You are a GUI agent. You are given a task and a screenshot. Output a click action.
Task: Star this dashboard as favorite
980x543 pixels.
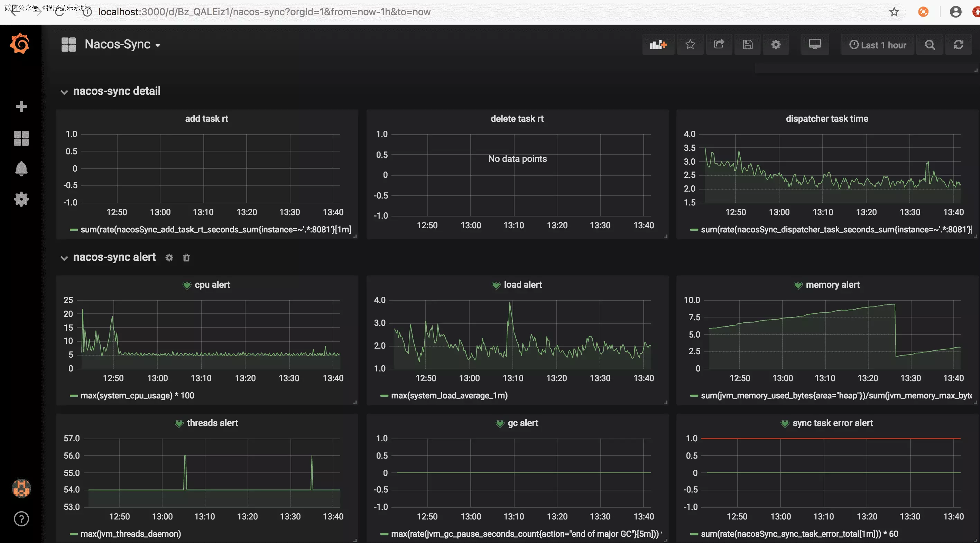[x=690, y=45]
